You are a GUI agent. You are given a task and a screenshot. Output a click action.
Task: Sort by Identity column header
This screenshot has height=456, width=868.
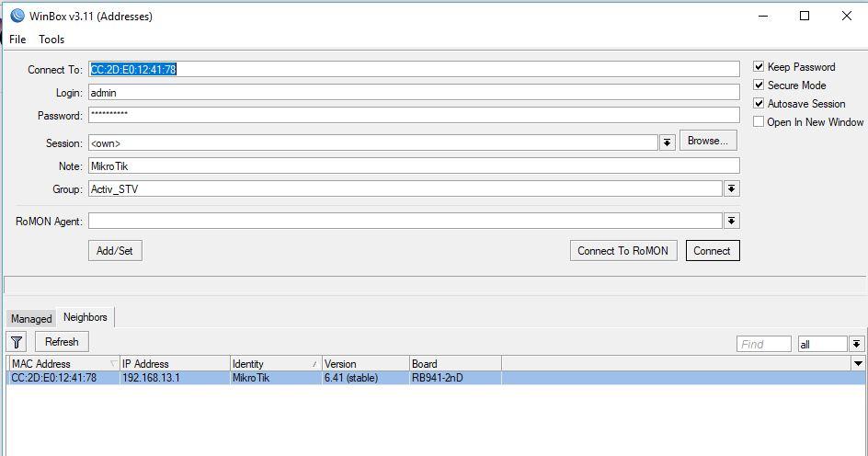pyautogui.click(x=276, y=363)
